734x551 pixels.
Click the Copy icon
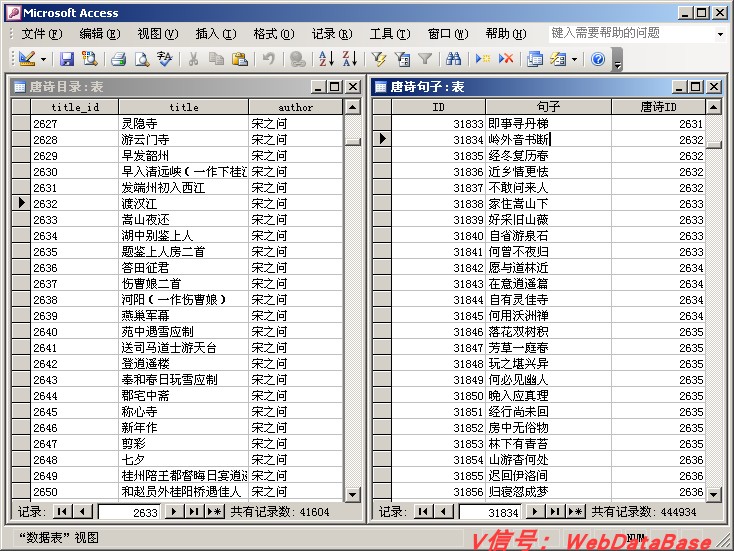point(216,59)
